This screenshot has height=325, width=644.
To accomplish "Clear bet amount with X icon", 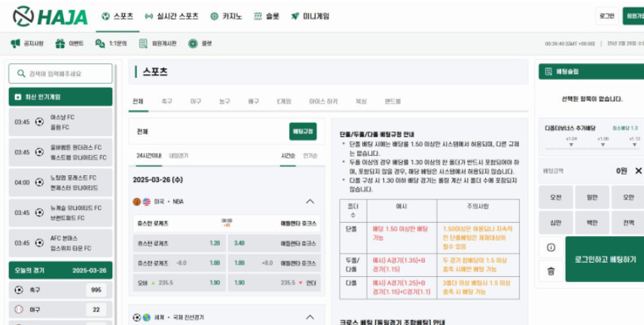I will 638,171.
